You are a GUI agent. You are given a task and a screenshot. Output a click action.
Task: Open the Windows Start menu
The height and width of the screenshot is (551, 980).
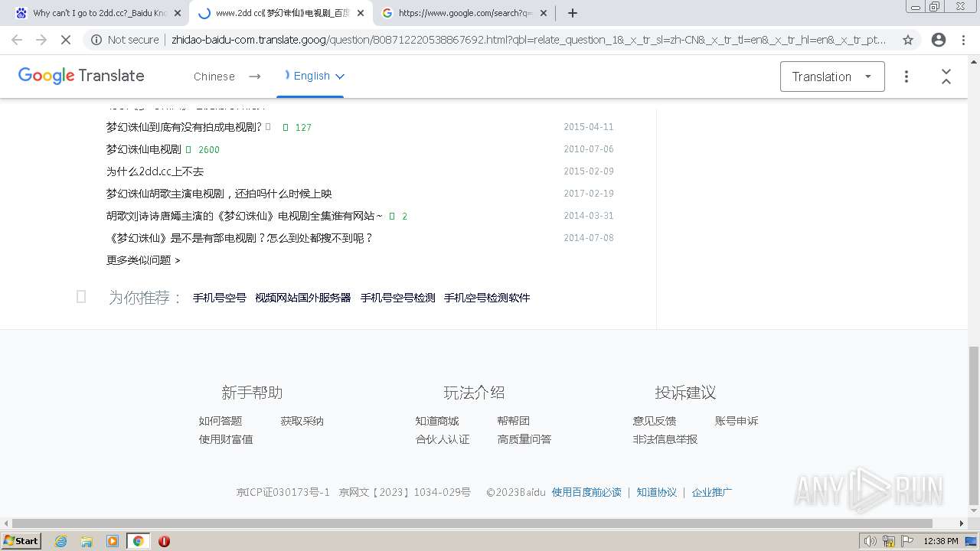pyautogui.click(x=21, y=541)
